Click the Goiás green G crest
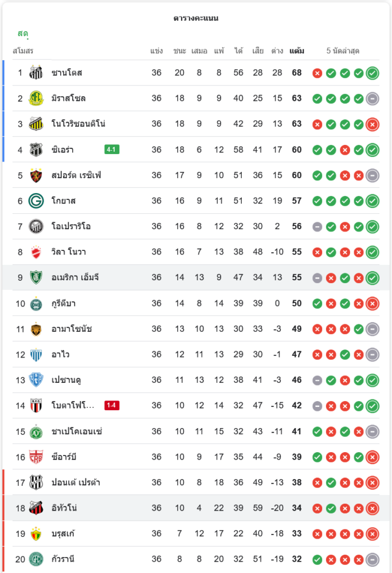Viewport: 392px width, 573px height. pyautogui.click(x=36, y=201)
